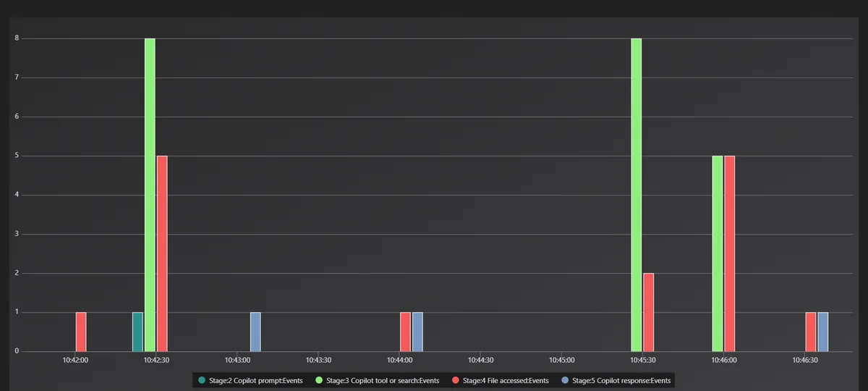Click the 10:46:00 x-axis label
Screen dimensions: 868x391
(723, 360)
